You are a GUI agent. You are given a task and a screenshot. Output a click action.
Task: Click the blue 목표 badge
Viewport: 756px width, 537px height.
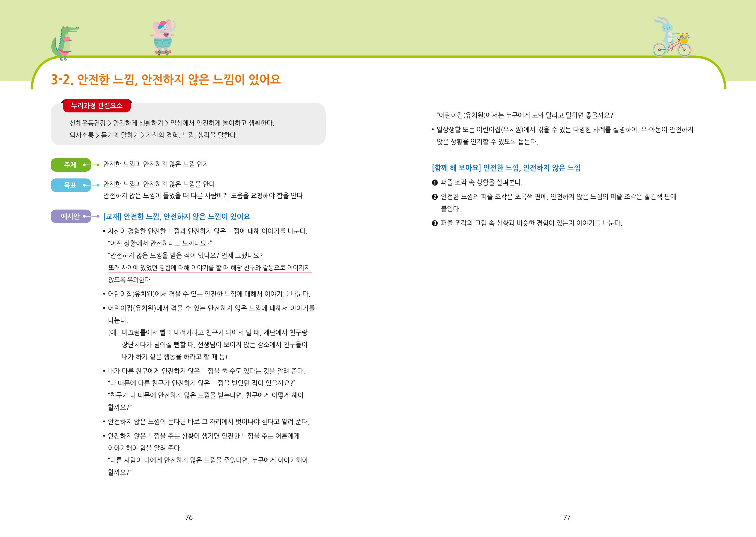coord(71,185)
